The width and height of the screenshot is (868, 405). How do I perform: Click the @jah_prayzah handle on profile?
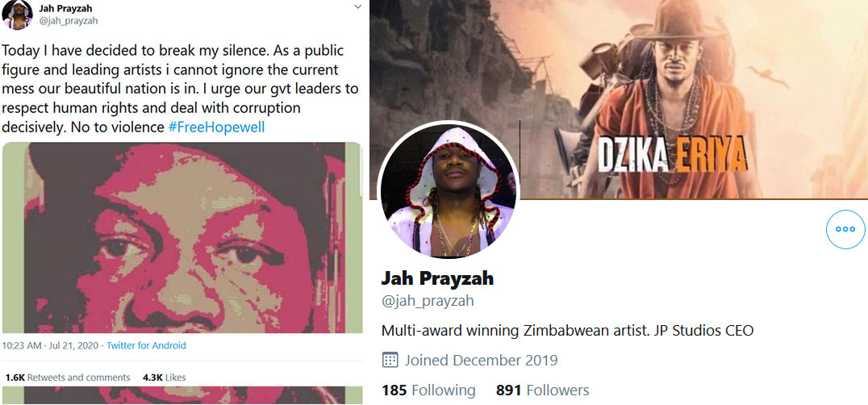(428, 302)
